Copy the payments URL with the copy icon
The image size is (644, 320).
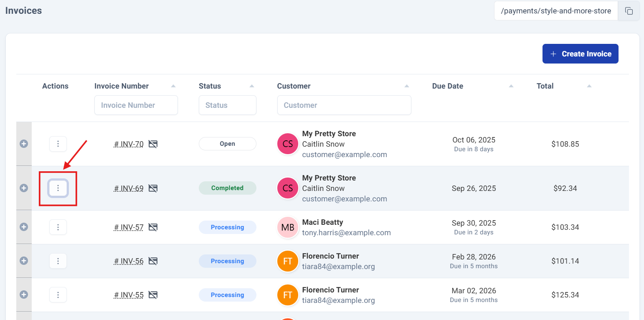click(x=629, y=11)
